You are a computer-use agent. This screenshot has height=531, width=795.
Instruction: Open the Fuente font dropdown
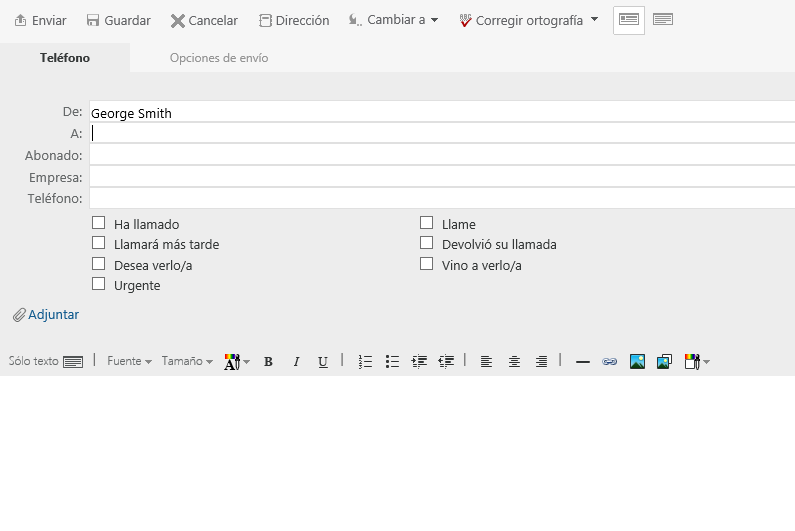pyautogui.click(x=129, y=361)
